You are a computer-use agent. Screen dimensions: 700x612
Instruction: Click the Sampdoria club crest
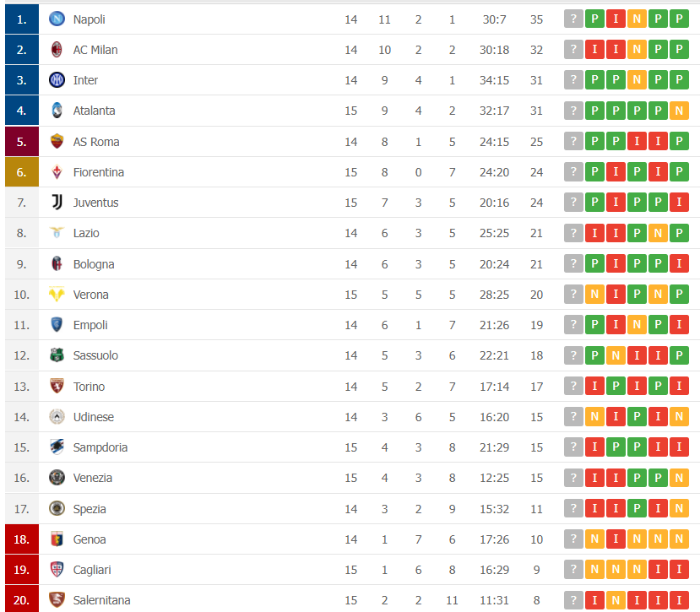(x=57, y=447)
